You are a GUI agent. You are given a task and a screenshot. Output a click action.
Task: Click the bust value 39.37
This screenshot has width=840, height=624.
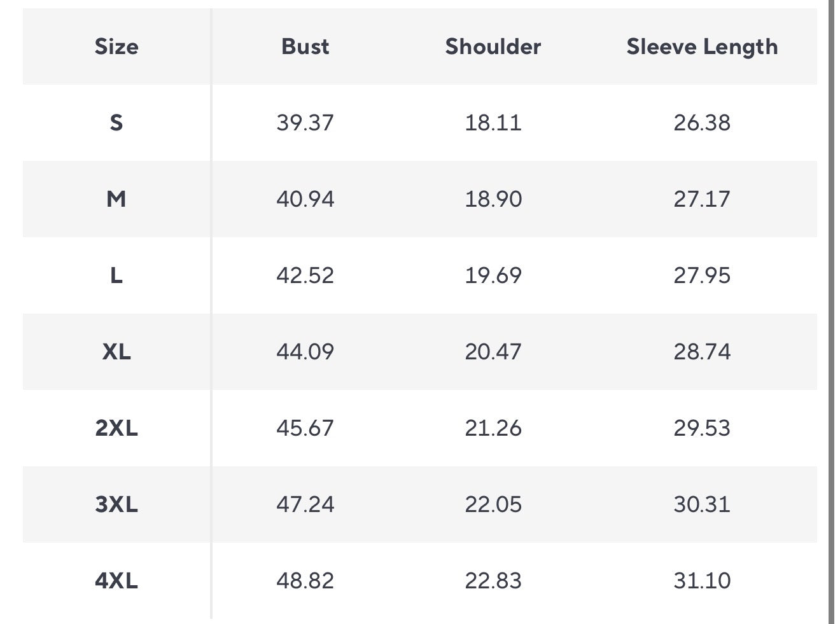point(305,122)
